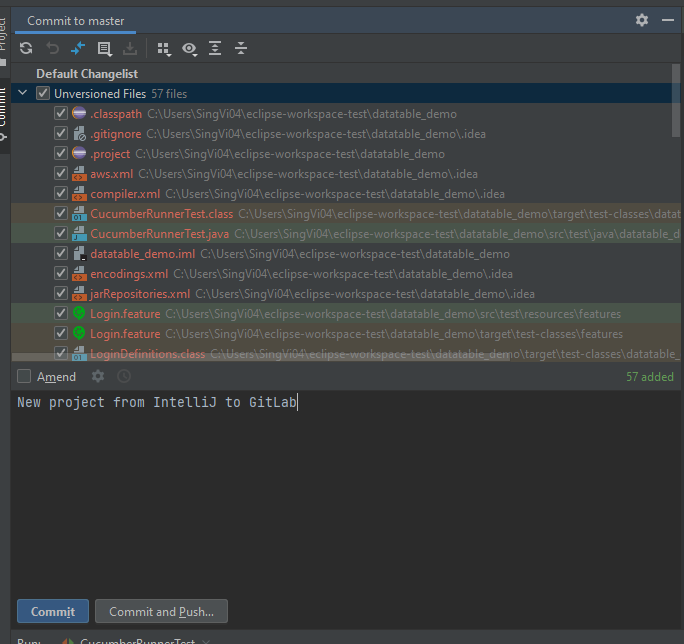The height and width of the screenshot is (644, 684).
Task: Select the CucumberRunnerTest.java file name
Action: tap(160, 234)
